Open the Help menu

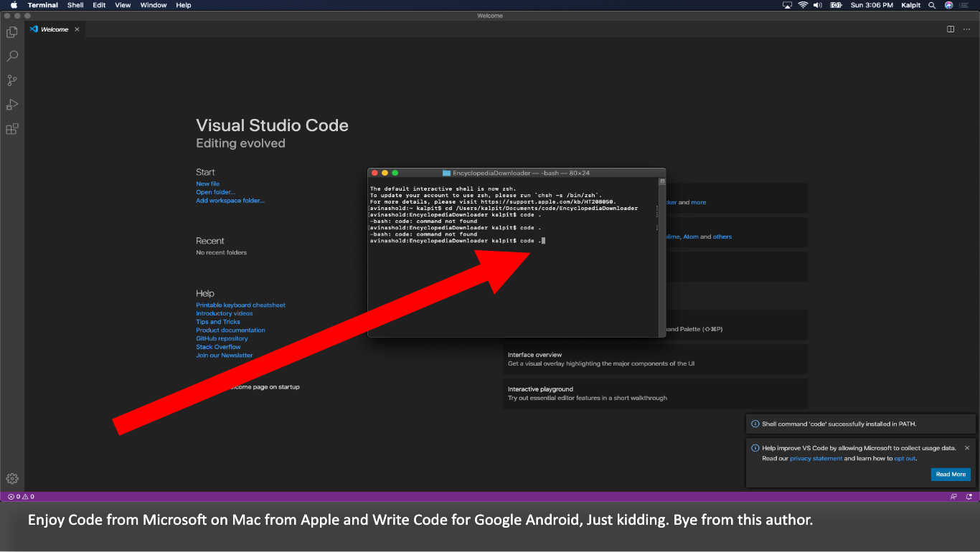pos(184,5)
